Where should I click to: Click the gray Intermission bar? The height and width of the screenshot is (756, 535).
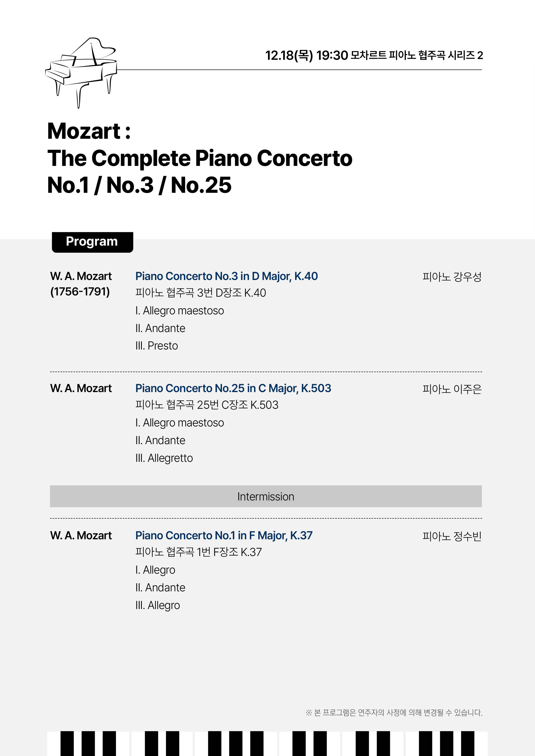pyautogui.click(x=266, y=496)
